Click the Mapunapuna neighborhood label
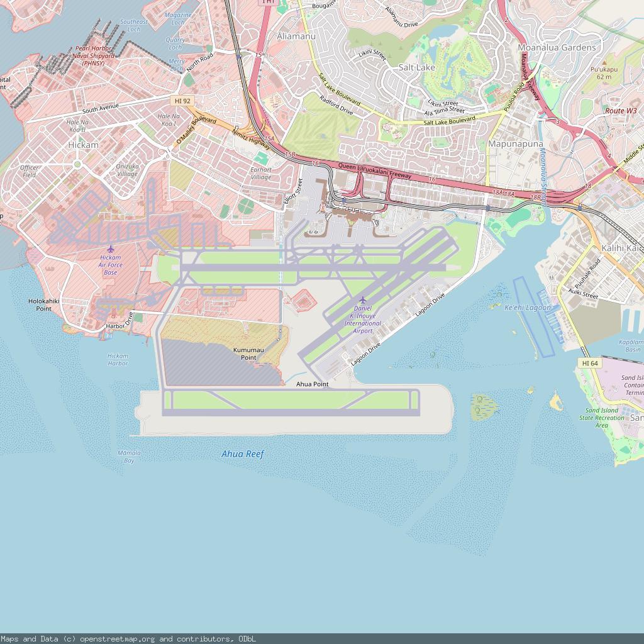The width and height of the screenshot is (644, 644). 515,144
